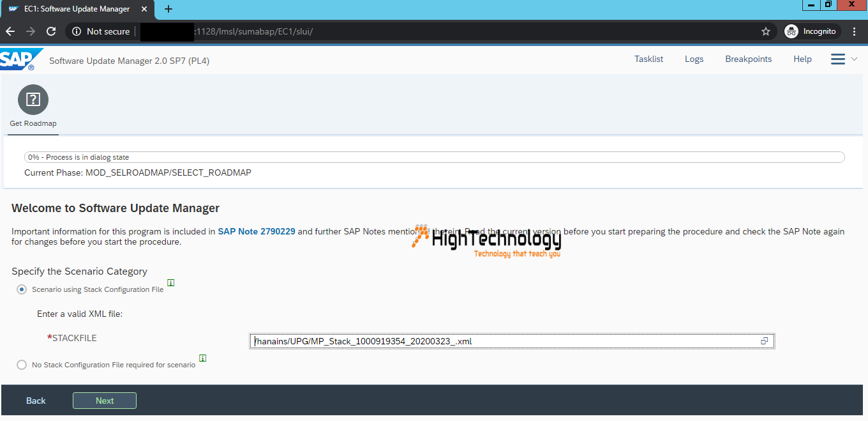This screenshot has height=421, width=868.
Task: Click the SAP logo
Action: tap(20, 59)
